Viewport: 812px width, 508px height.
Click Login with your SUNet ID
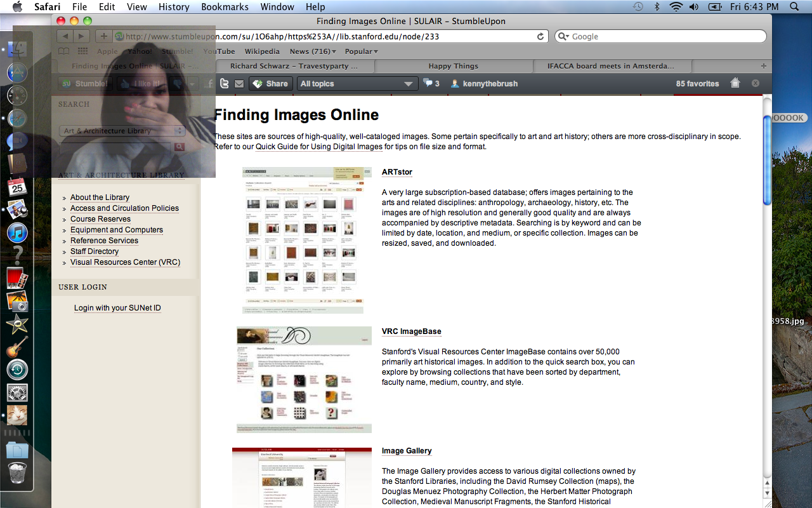pyautogui.click(x=117, y=308)
